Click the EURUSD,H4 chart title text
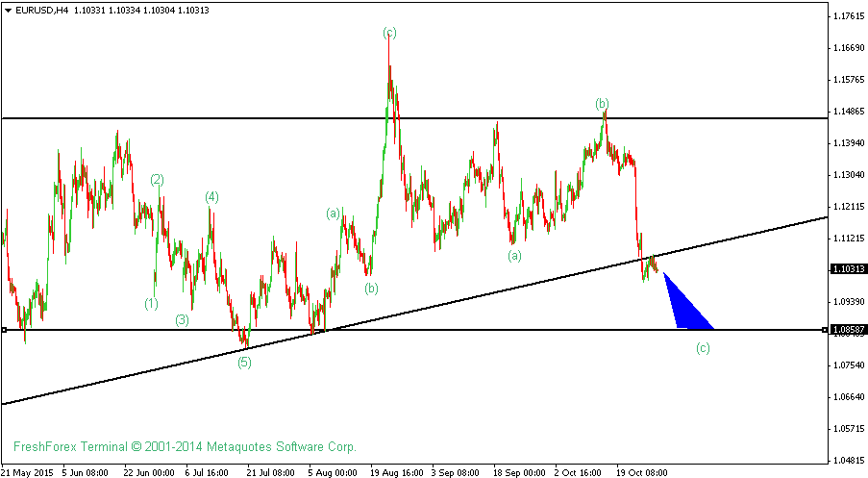The height and width of the screenshot is (478, 868). [41, 10]
